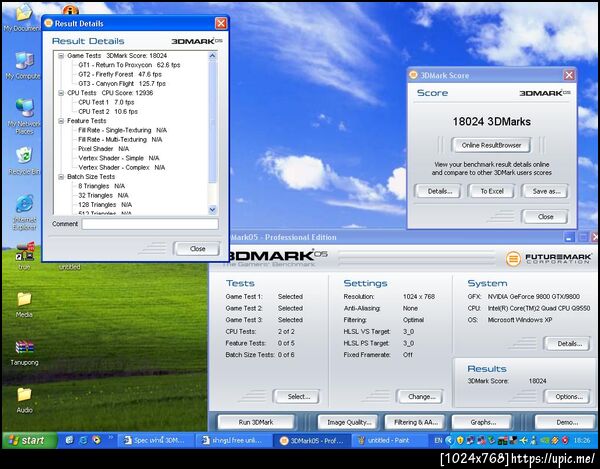Select the 8 Triangles row
This screenshot has width=600, height=469.
click(x=101, y=186)
